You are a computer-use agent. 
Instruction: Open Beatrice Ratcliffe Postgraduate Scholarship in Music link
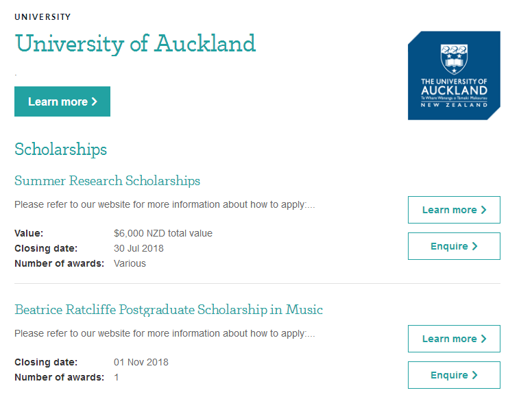pos(169,309)
